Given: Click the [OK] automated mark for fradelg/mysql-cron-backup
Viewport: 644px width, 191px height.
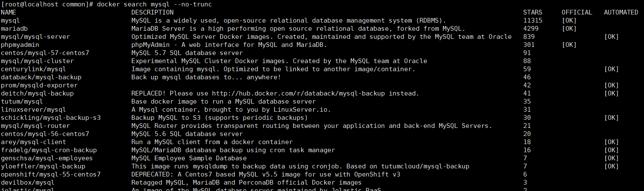Looking at the screenshot, I should tap(612, 150).
